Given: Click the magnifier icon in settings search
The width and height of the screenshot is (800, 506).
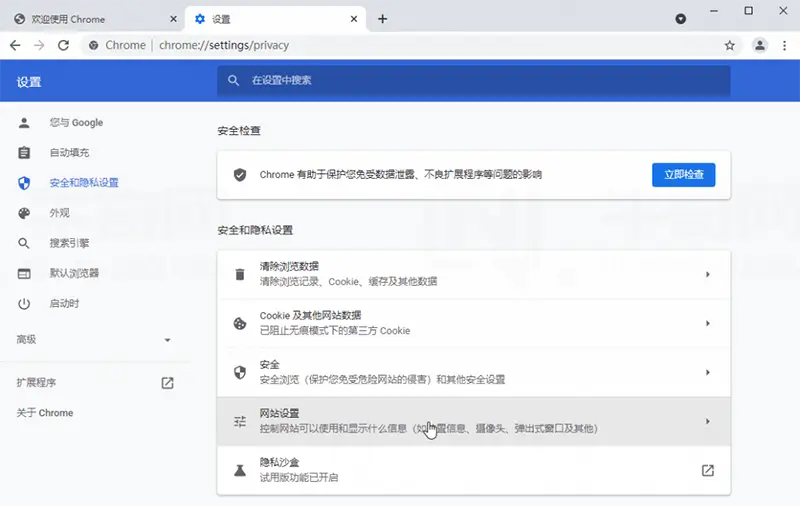Looking at the screenshot, I should (x=234, y=80).
